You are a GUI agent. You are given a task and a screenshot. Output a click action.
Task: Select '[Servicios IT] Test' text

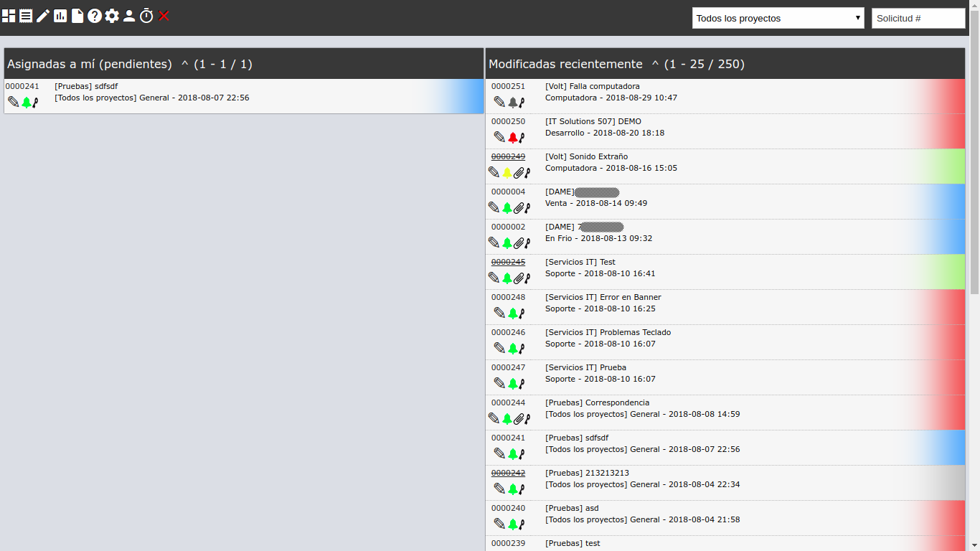click(x=580, y=262)
